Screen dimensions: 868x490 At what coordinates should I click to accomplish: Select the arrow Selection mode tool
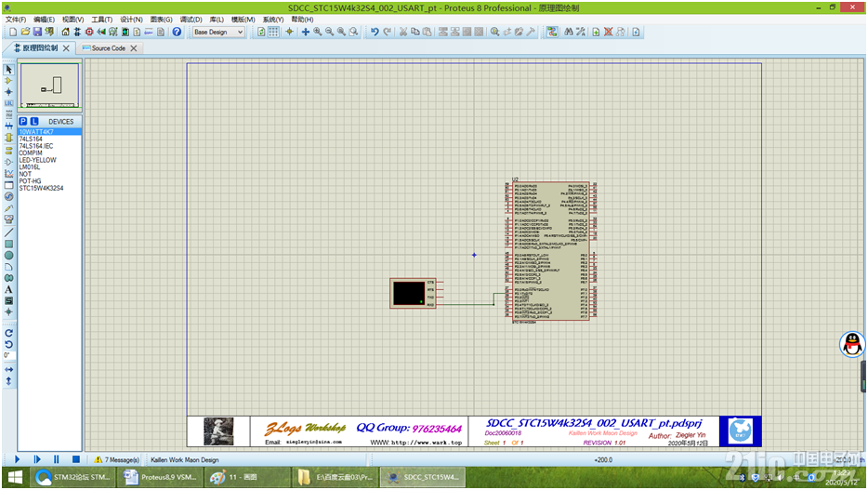[8, 69]
